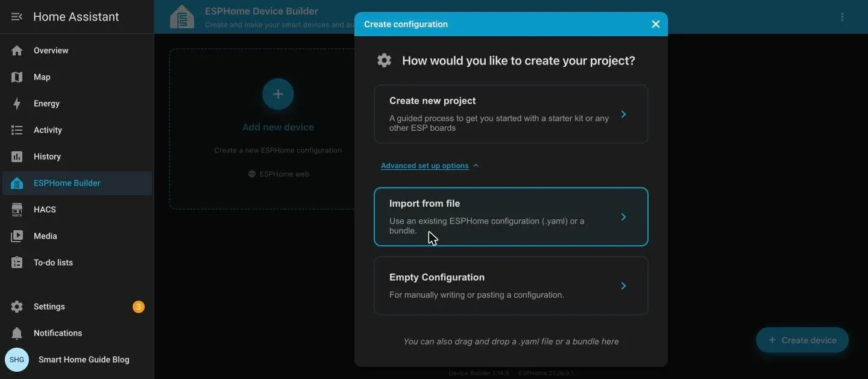Click the Add new device label
Viewport: 868px width, 379px height.
pyautogui.click(x=278, y=127)
